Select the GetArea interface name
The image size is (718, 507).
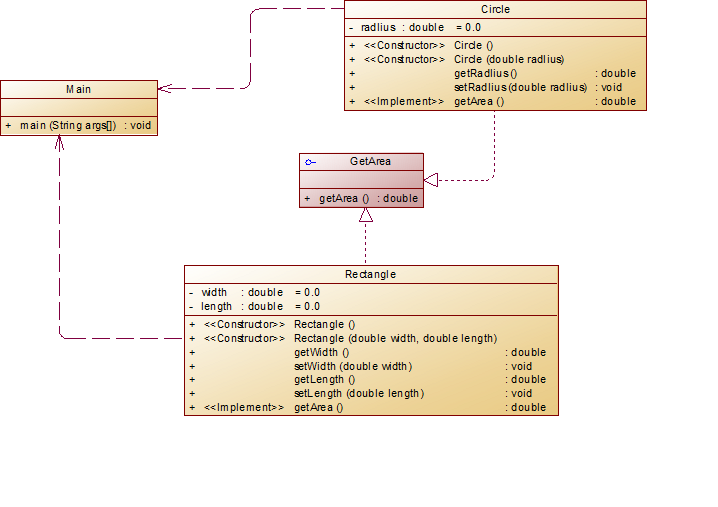[x=370, y=161]
